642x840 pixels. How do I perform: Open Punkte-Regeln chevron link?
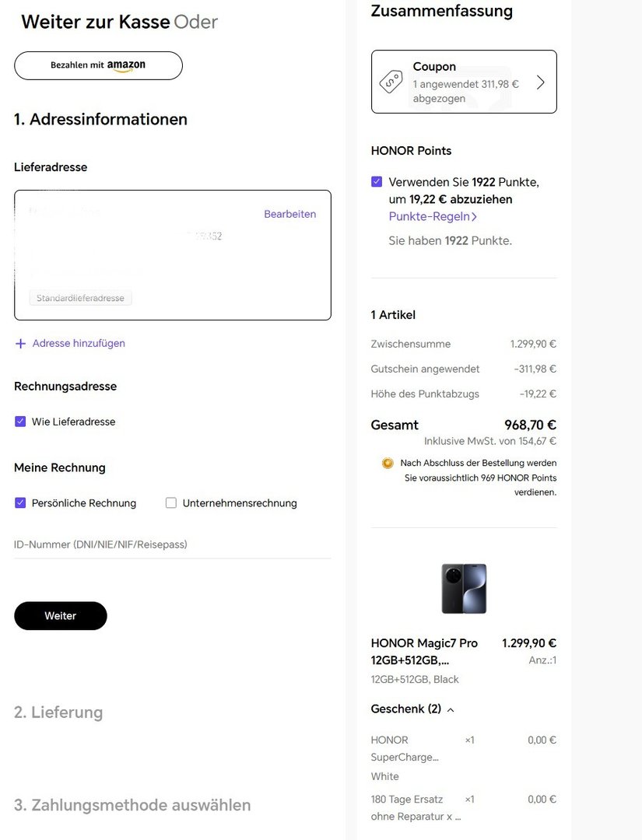pyautogui.click(x=474, y=217)
